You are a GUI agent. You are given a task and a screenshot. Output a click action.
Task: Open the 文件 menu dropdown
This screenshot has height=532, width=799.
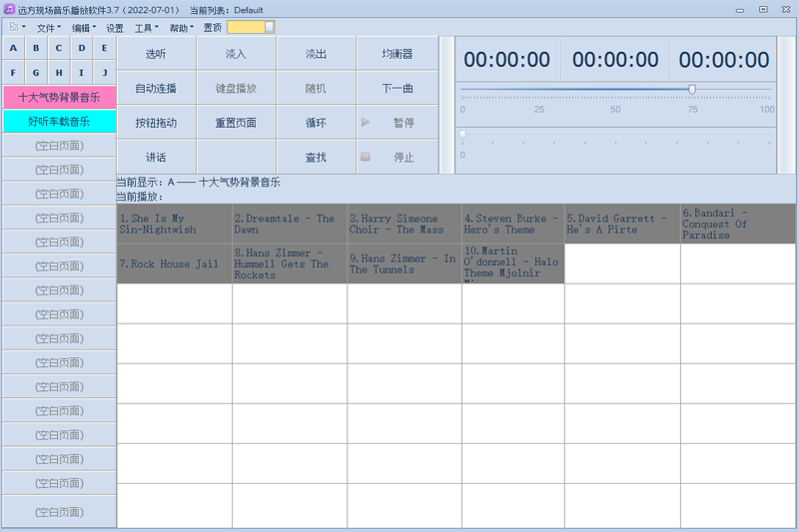point(48,28)
